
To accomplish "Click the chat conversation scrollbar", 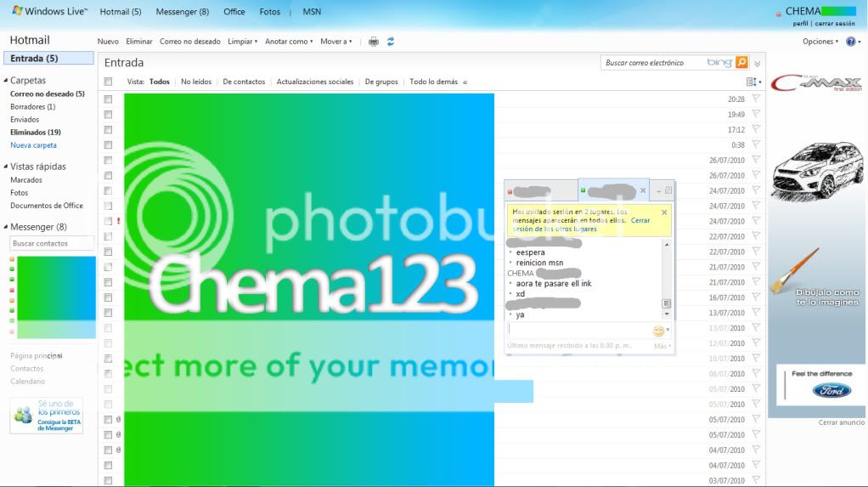I will click(667, 280).
